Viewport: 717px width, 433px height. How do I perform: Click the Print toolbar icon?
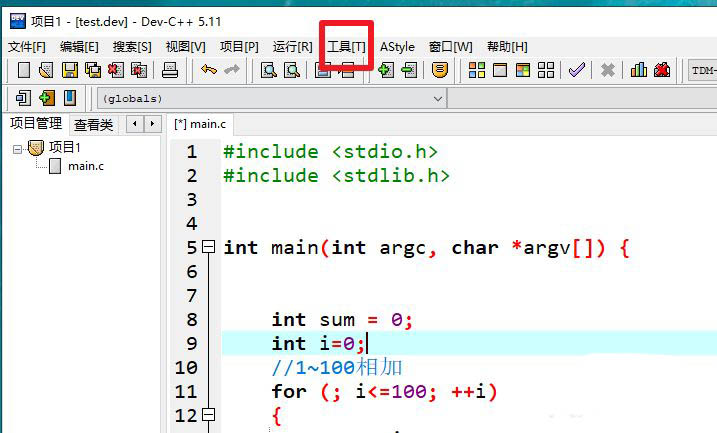coord(170,70)
